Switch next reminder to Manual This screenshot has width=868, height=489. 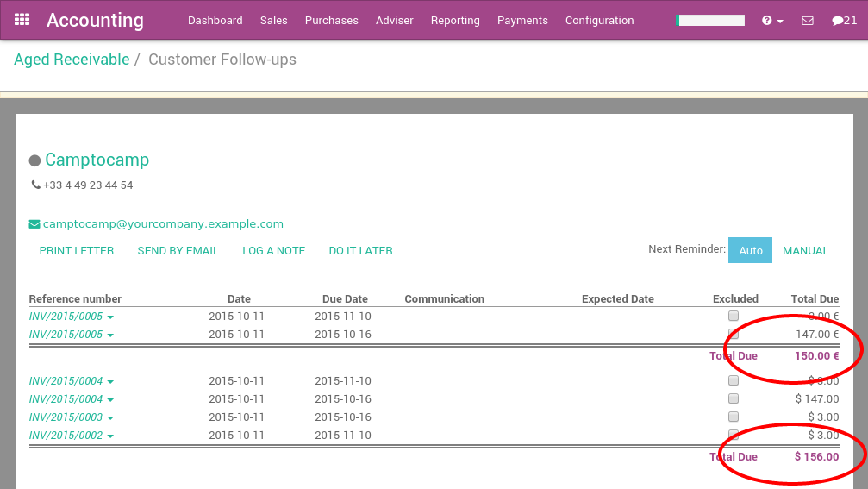point(805,251)
